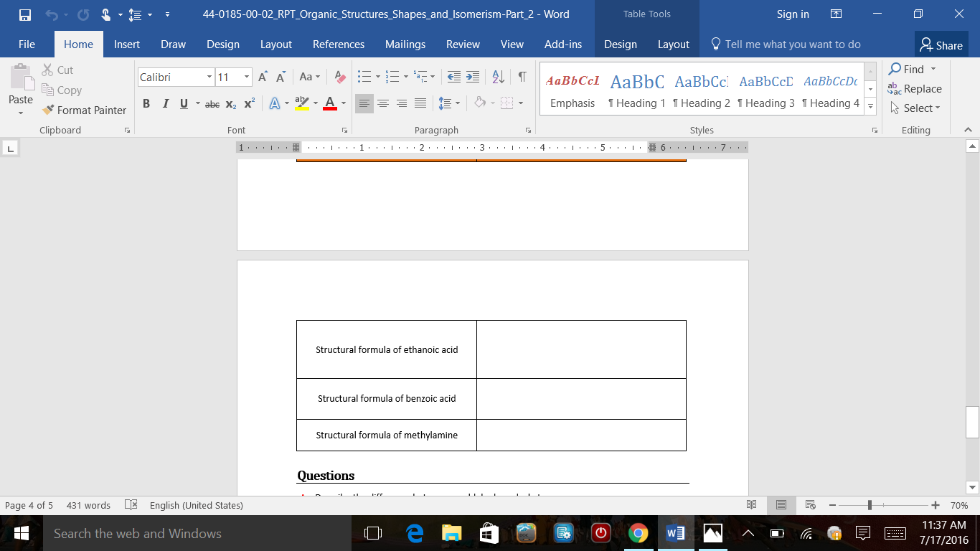Sort the selected text
Viewport: 980px width, 551px height.
498,77
